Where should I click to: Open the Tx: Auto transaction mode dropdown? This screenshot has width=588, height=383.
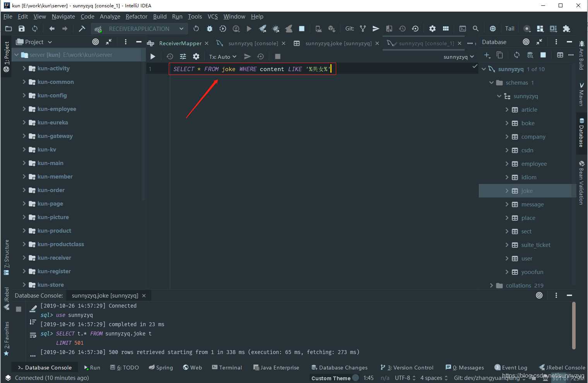[222, 56]
